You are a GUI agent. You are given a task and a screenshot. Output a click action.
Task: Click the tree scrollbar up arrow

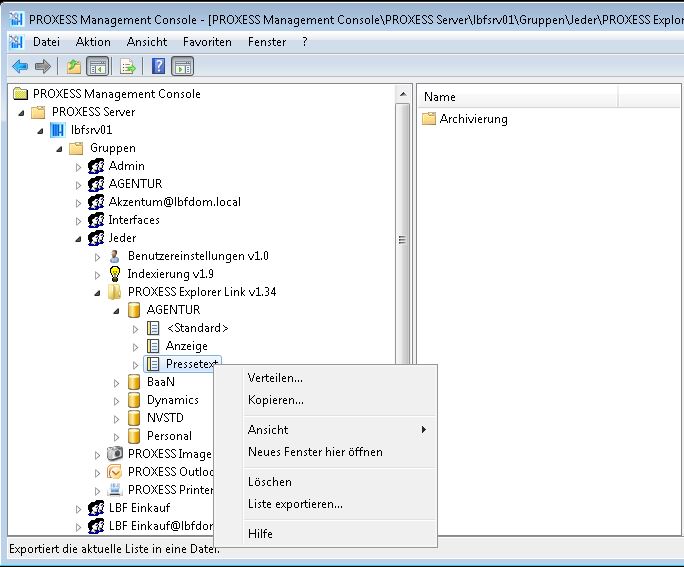[403, 94]
